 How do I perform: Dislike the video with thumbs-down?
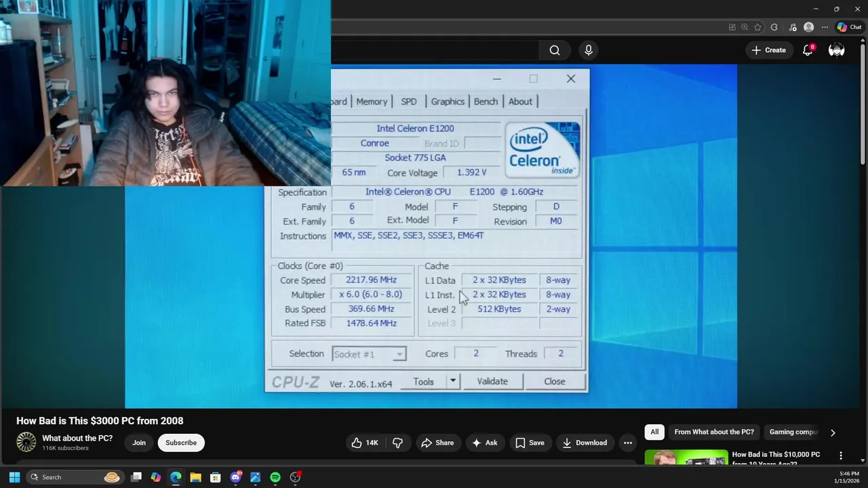(x=398, y=443)
